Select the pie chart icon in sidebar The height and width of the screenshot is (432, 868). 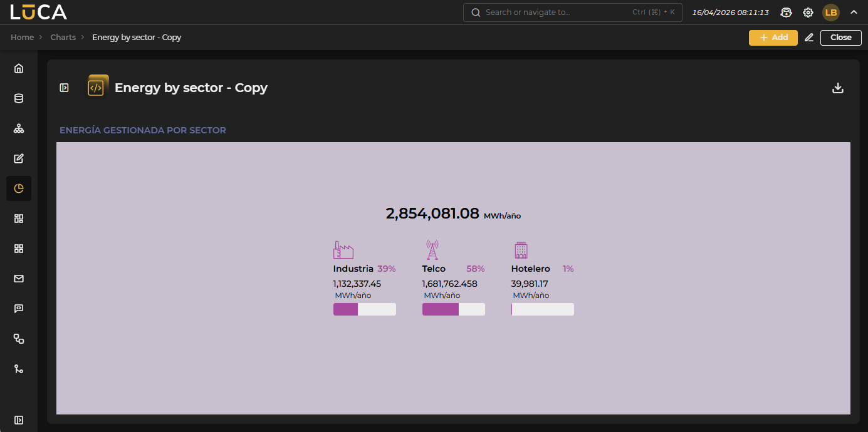[19, 188]
